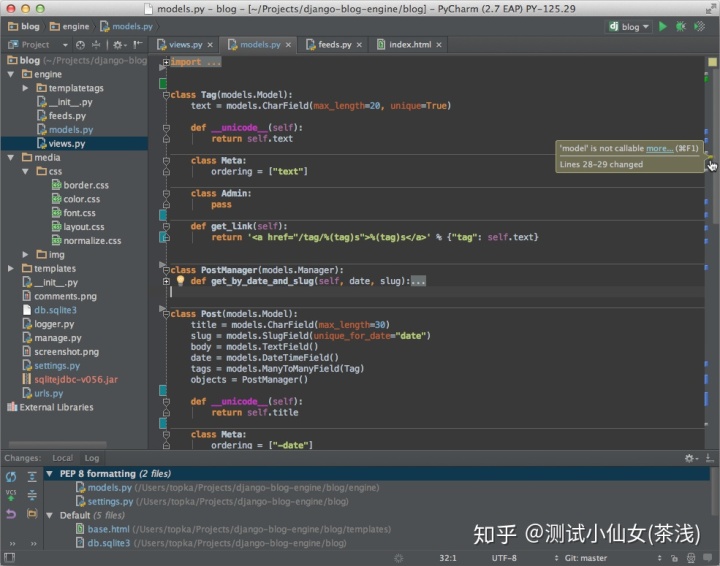Screen dimensions: 720x566
Task: Close the index.html tab
Action: click(439, 45)
